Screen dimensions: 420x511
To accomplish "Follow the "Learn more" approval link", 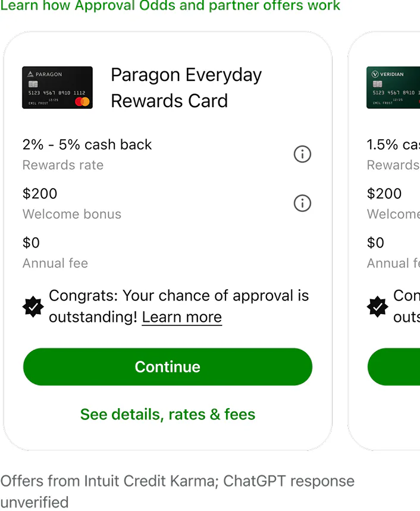I will click(x=181, y=317).
